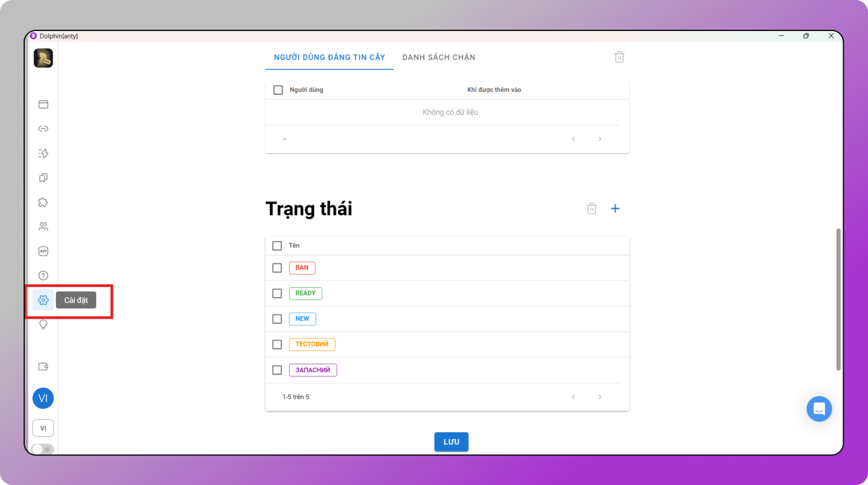This screenshot has width=868, height=485.
Task: Open the browser profiles sidebar icon
Action: coord(43,104)
